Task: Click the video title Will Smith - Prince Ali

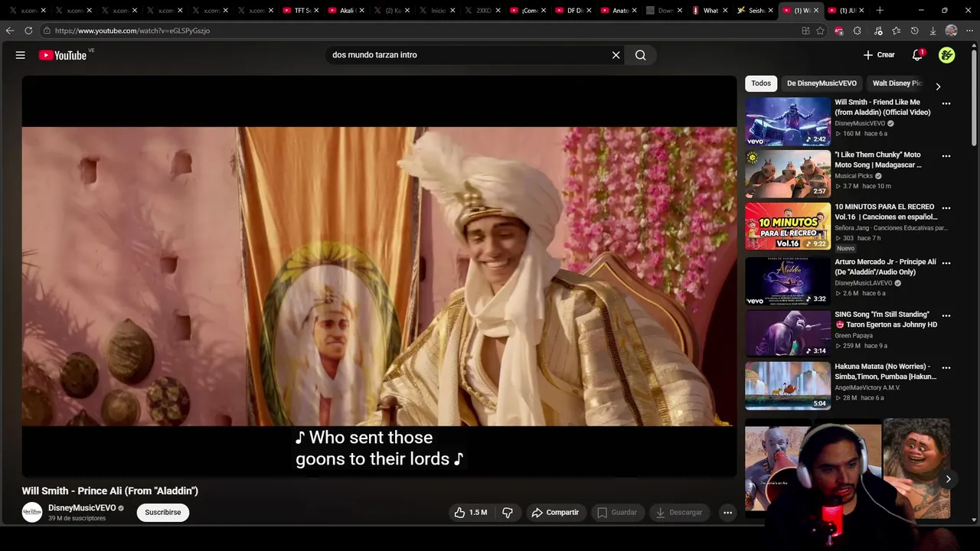Action: [x=110, y=491]
